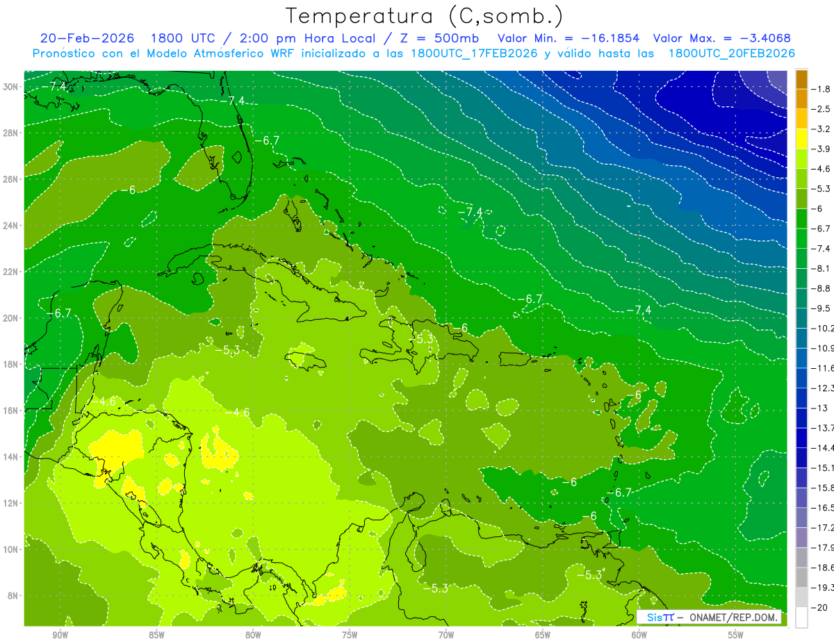Viewport: 834px width, 644px height.
Task: Click the colorbar label "-15.8"
Action: pyautogui.click(x=823, y=488)
